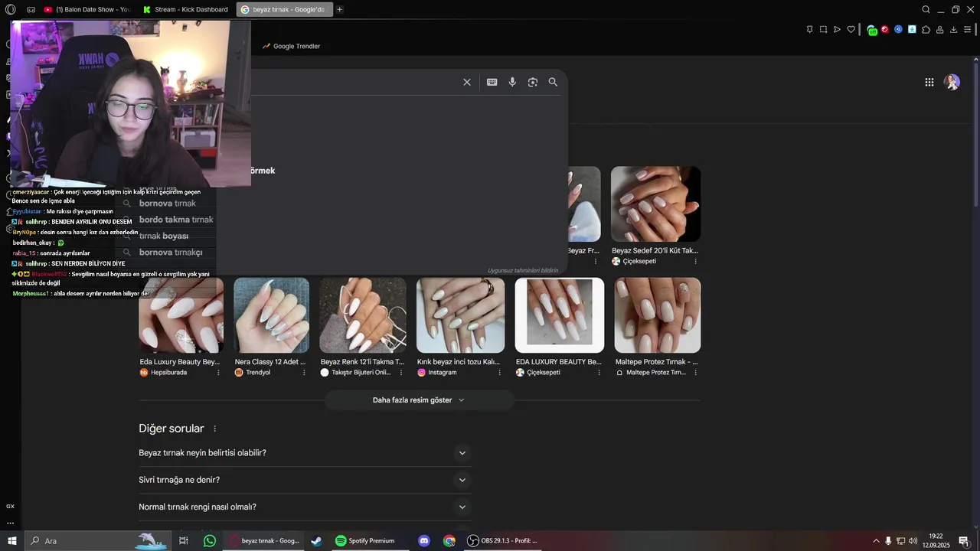Open the Google apps grid

[929, 82]
